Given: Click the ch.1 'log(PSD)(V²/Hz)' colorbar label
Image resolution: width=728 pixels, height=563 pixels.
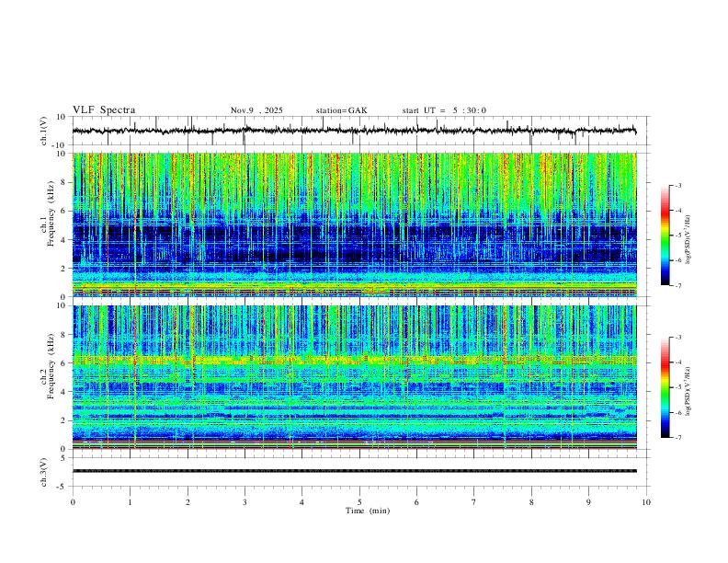Looking at the screenshot, I should click(x=688, y=240).
